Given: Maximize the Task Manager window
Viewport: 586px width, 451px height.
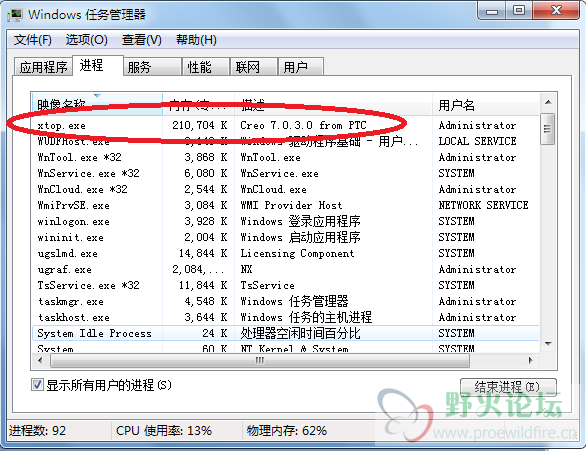Looking at the screenshot, I should 519,11.
